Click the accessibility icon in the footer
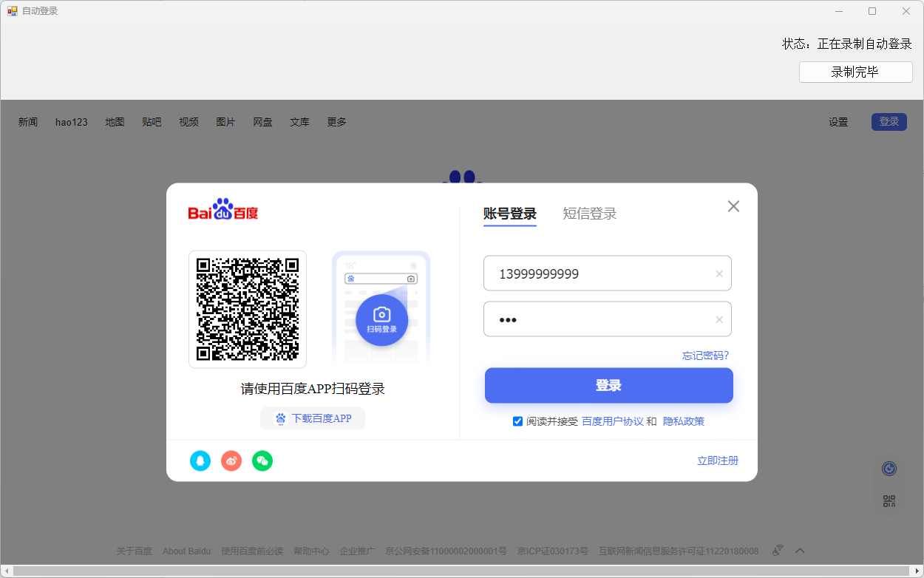924x578 pixels. [778, 551]
